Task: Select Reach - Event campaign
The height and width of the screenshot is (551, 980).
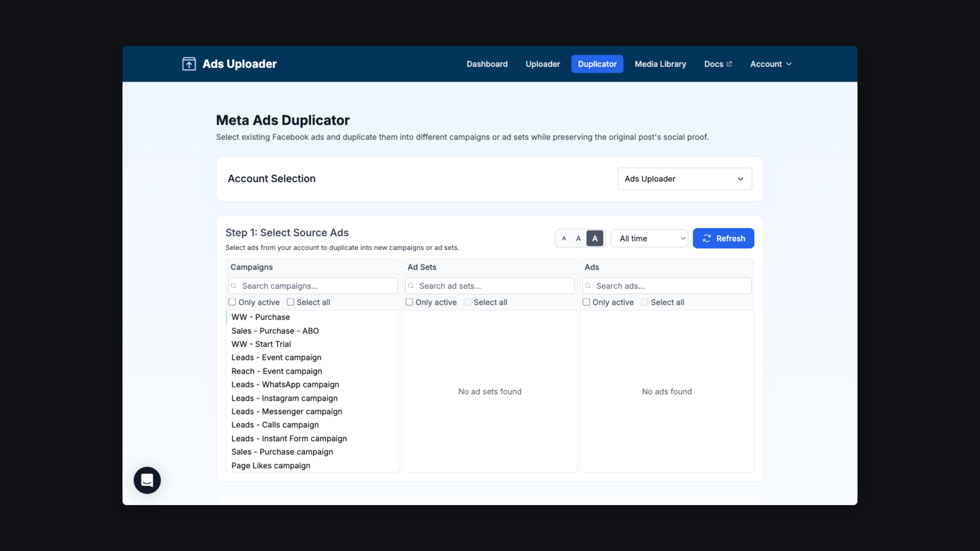Action: (x=313, y=371)
